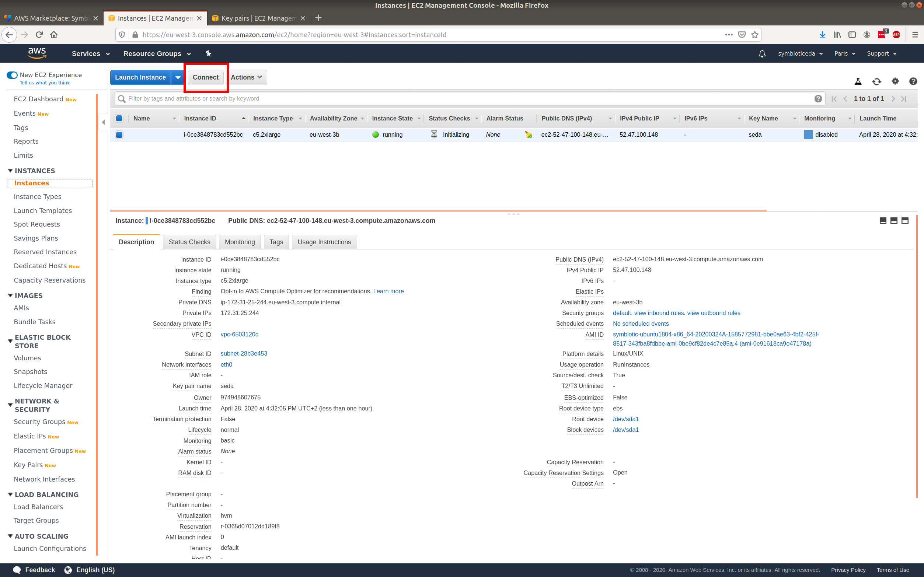Image resolution: width=924 pixels, height=577 pixels.
Task: Collapse the INSTANCES sidebar section
Action: pos(10,171)
